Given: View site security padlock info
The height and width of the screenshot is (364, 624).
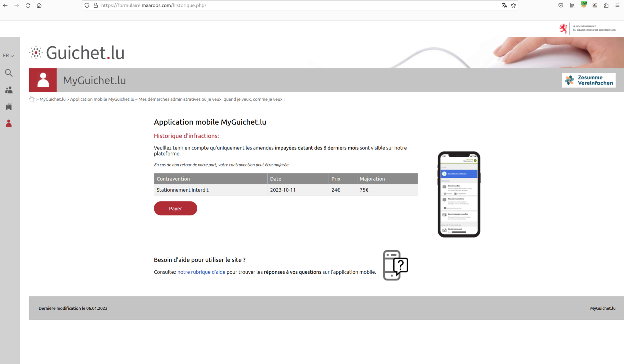Looking at the screenshot, I should [96, 6].
